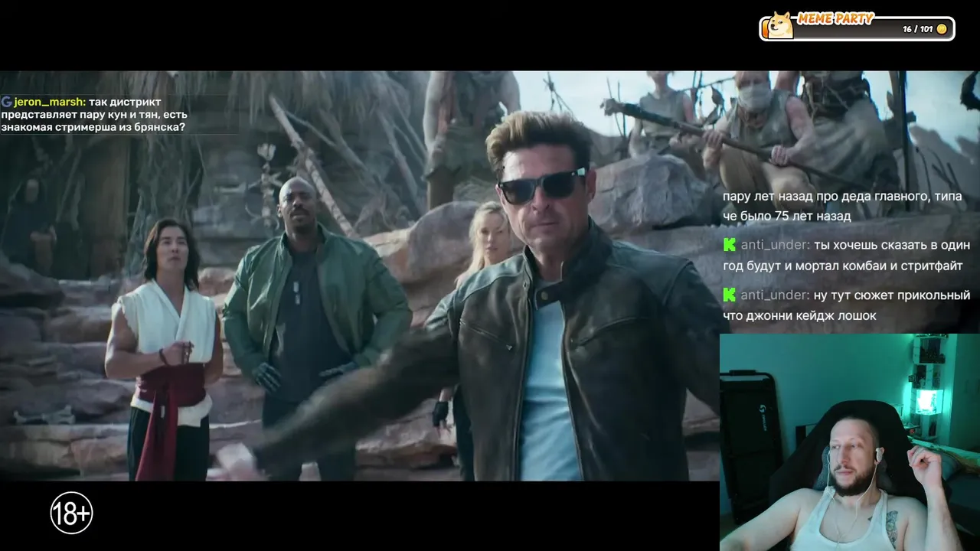The height and width of the screenshot is (551, 980).
Task: Open jeron_marsh username in chat overlay
Action: click(x=49, y=101)
